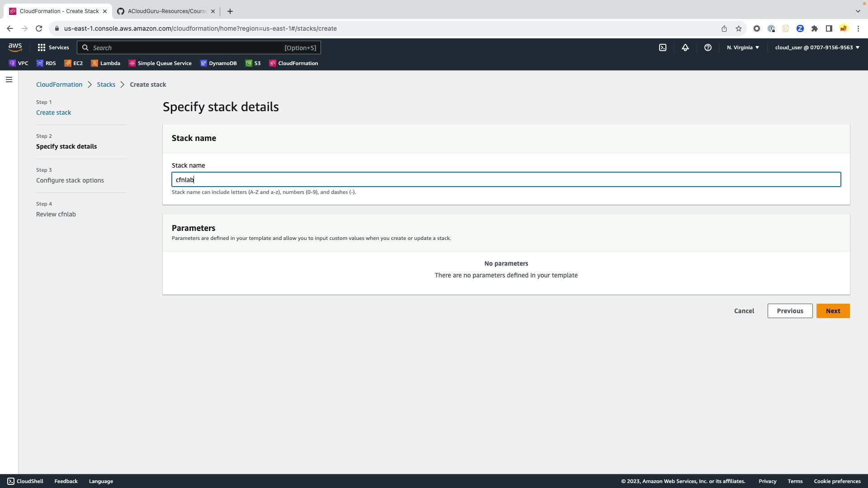Expand the N. Virginia region dropdown
The height and width of the screenshot is (488, 868).
click(x=743, y=47)
